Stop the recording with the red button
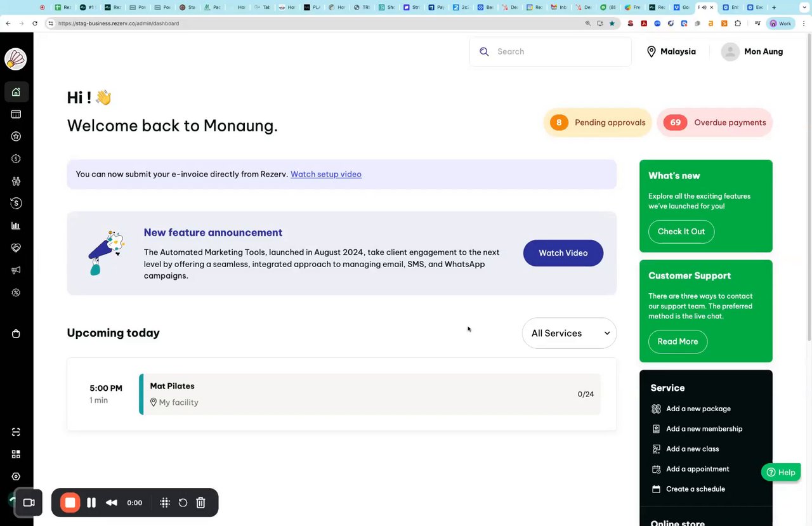The width and height of the screenshot is (812, 526). pyautogui.click(x=70, y=503)
